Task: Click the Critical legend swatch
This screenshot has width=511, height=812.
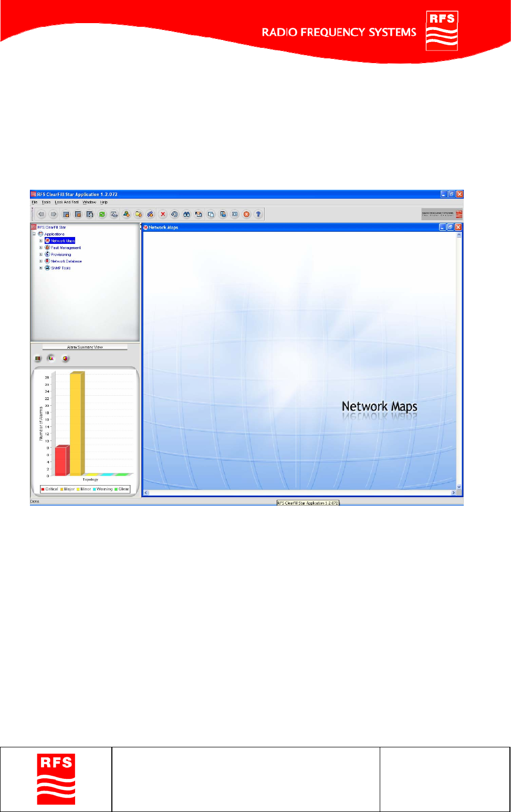Action: pos(43,489)
